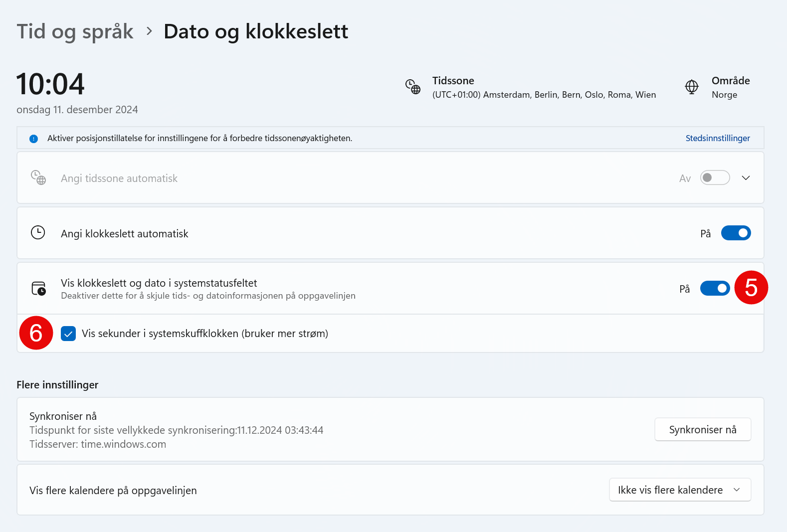Click the Deaktiver dette for å skjule description text

pyautogui.click(x=208, y=296)
